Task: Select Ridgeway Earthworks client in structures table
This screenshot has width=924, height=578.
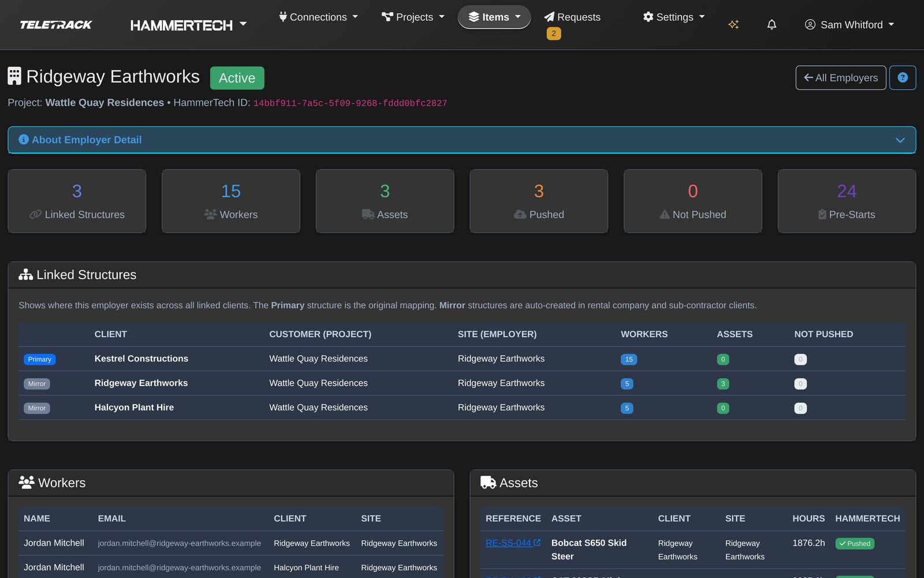Action: (141, 383)
